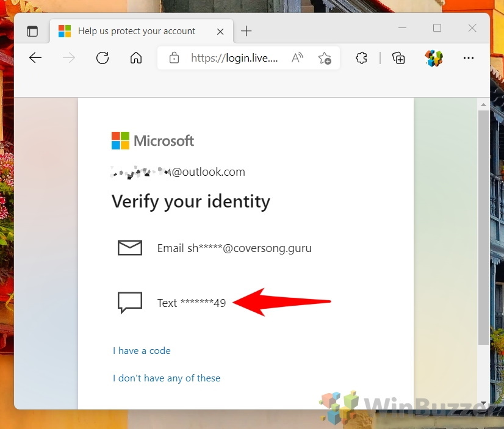504x429 pixels.
Task: Open Settings and more ellipsis menu
Action: 469,58
